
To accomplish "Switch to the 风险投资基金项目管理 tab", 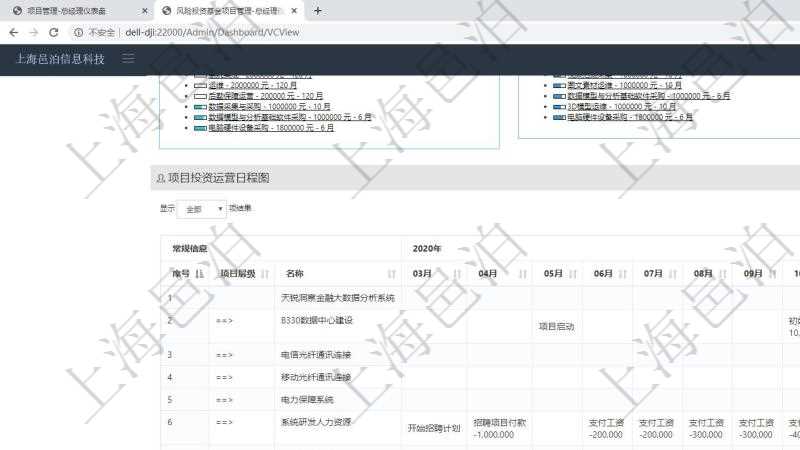I will coord(228,11).
